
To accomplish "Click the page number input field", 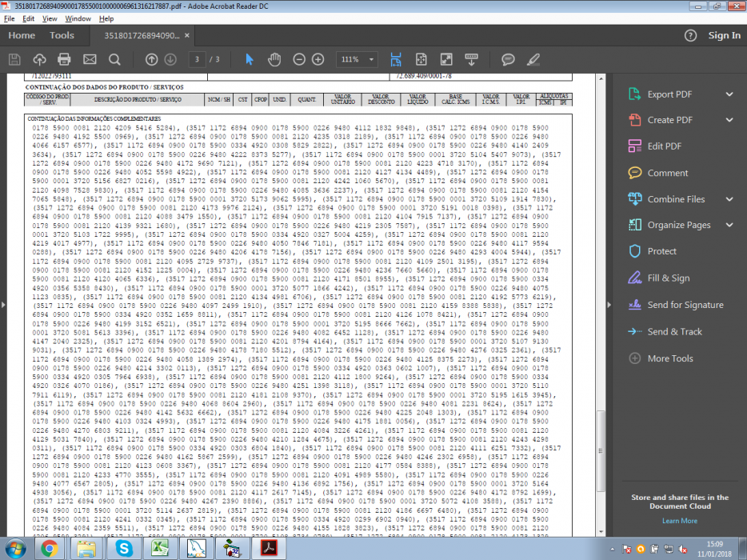I will click(197, 59).
